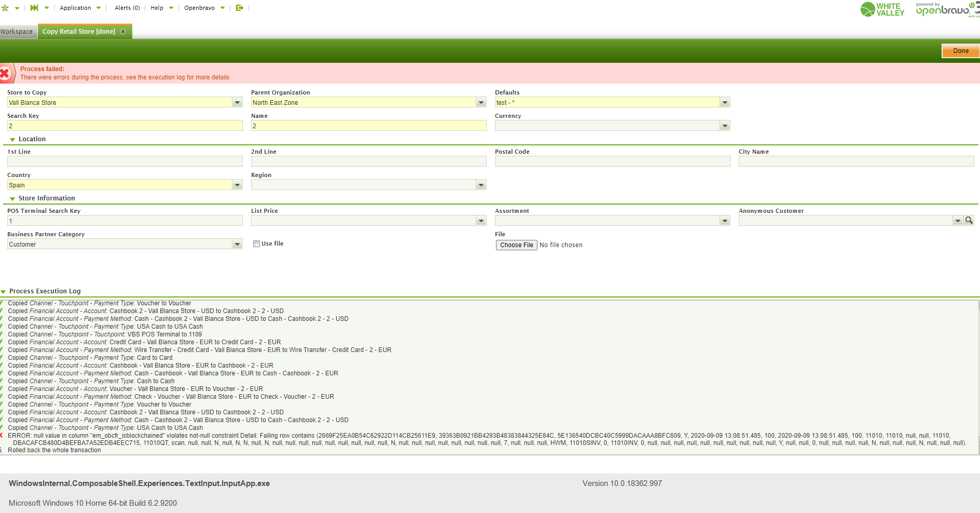Click the asterisk create-new icon
Image resolution: width=980 pixels, height=513 pixels.
5,8
